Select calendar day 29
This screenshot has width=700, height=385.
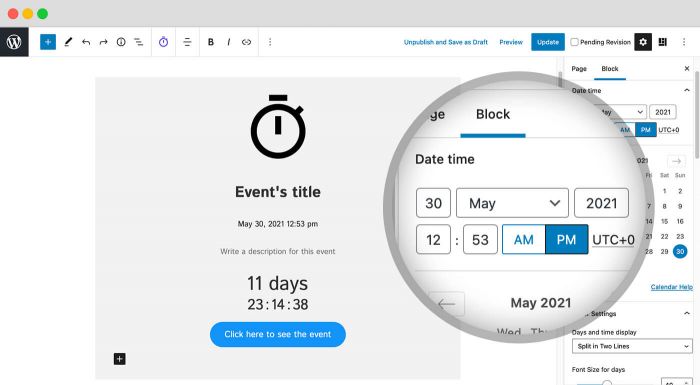coord(664,251)
